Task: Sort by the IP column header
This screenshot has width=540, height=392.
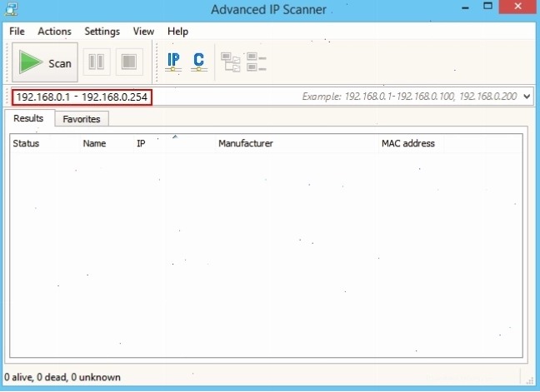Action: tap(175, 143)
